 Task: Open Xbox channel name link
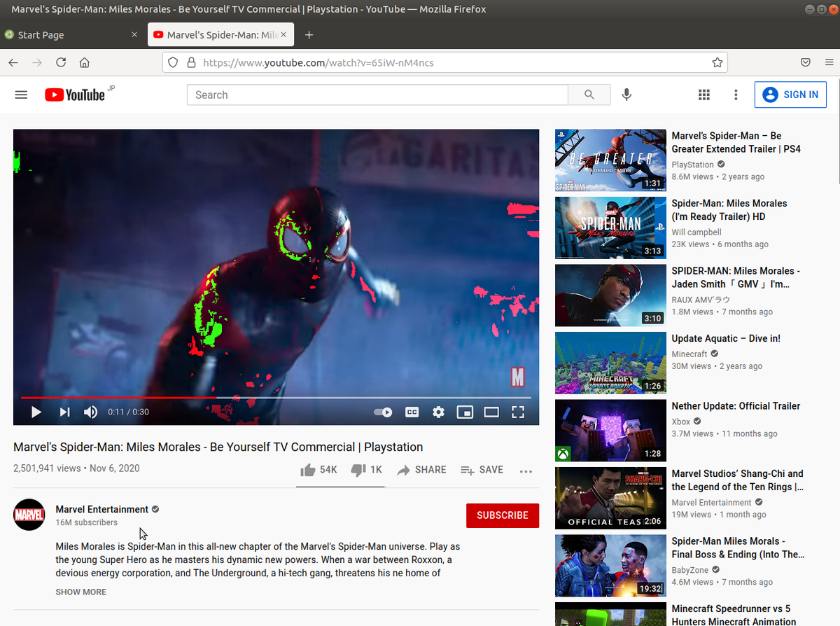click(x=681, y=422)
